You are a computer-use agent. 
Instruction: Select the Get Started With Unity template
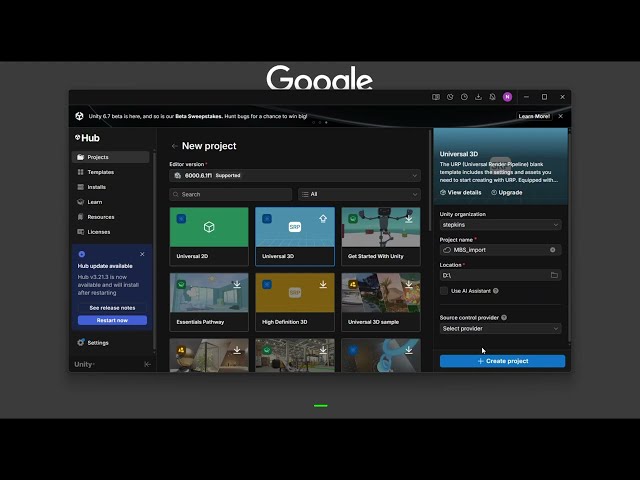pos(381,236)
